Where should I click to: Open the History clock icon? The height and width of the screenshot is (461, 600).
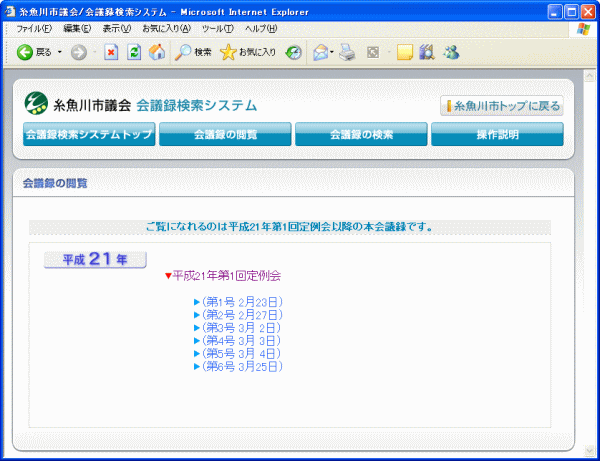[x=293, y=52]
